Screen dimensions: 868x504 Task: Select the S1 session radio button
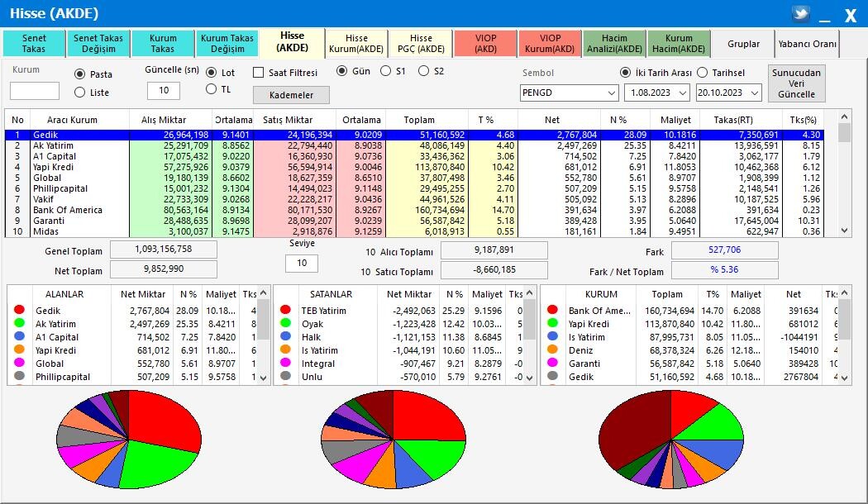click(x=386, y=71)
